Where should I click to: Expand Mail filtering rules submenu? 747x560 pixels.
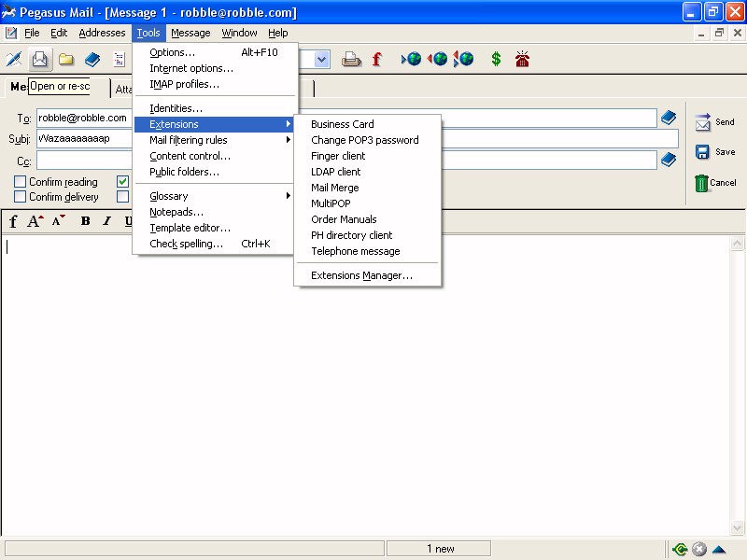[x=214, y=140]
